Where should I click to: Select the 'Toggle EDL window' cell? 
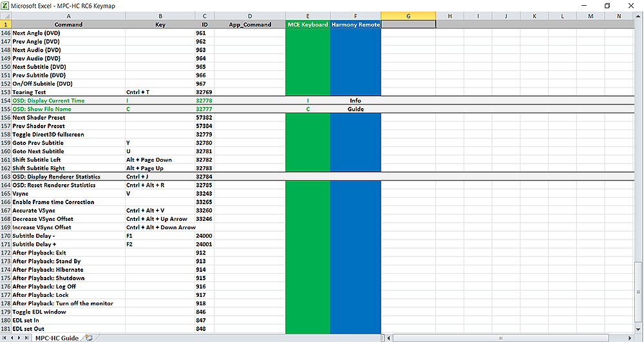coord(68,312)
